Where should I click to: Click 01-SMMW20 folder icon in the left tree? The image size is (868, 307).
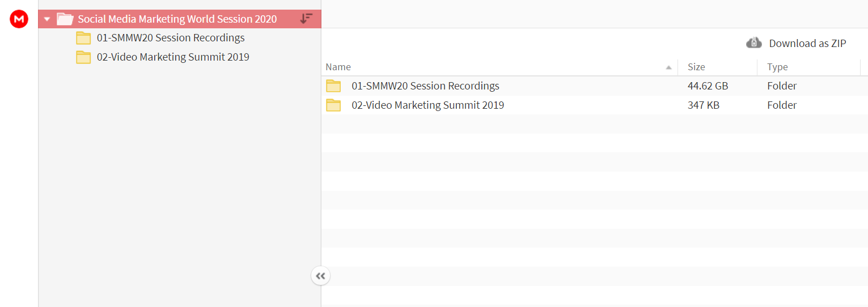[x=84, y=38]
